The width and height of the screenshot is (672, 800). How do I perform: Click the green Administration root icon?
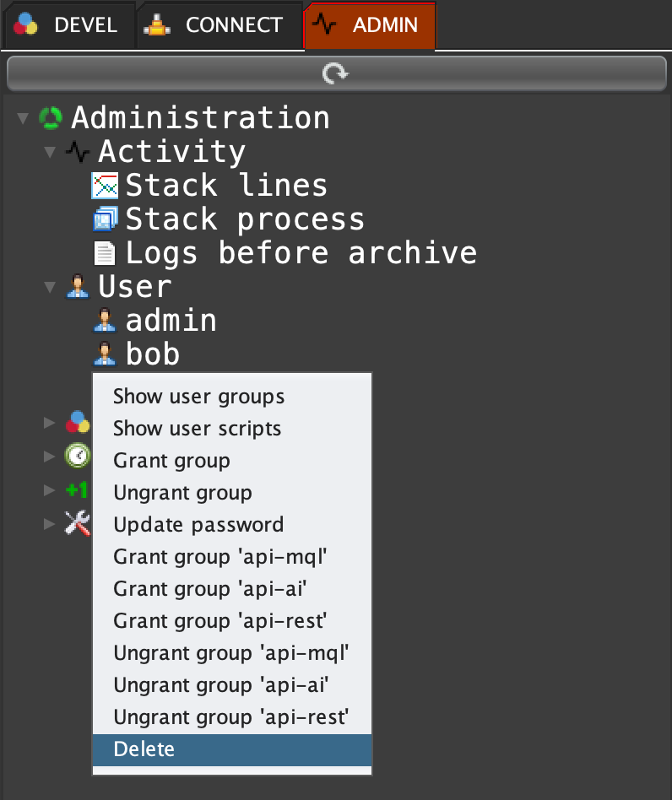click(51, 118)
